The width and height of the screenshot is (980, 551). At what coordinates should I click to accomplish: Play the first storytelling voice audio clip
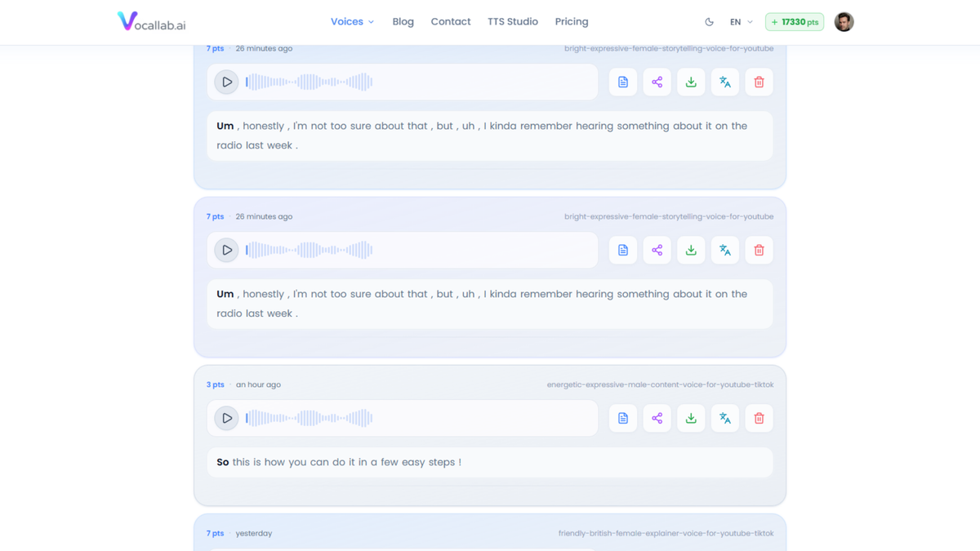[226, 82]
